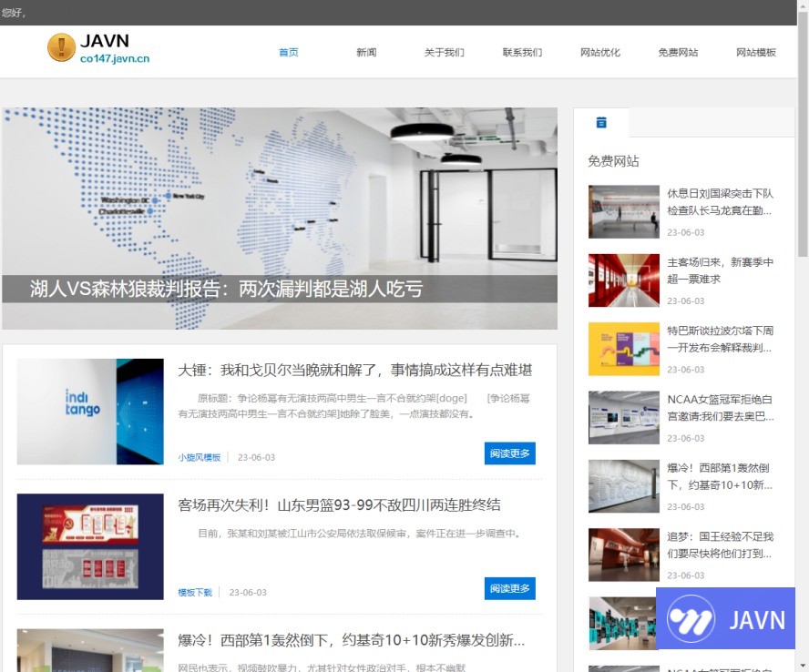Click white relief wall thumbnail in sidebar
The image size is (809, 672).
point(624,486)
